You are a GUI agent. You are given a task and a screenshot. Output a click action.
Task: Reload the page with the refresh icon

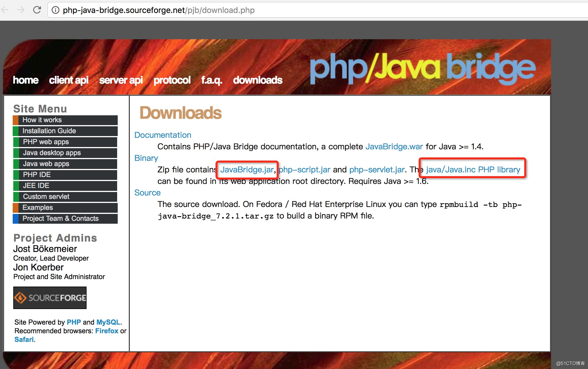point(37,10)
